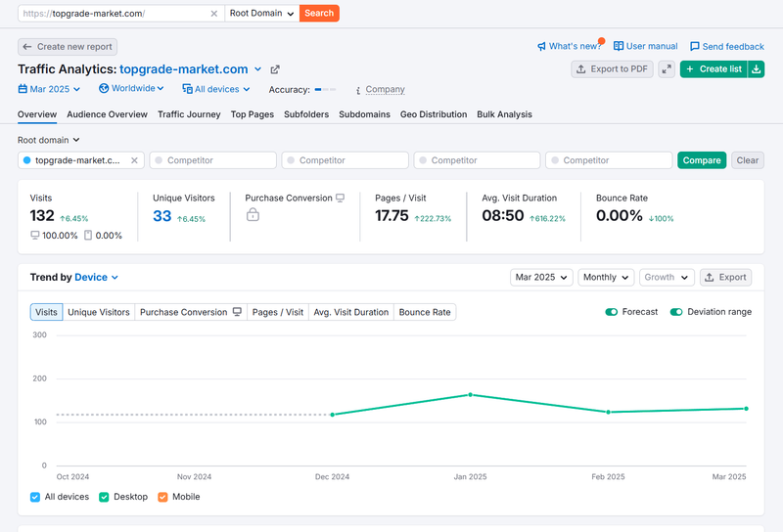Select Avg. Visit Duration chart metric tab

[x=351, y=312]
